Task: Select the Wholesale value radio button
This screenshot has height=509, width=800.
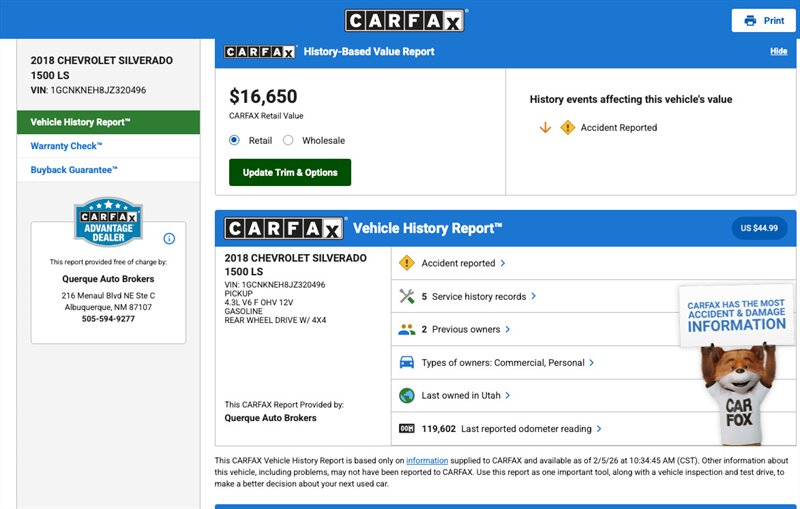Action: click(x=288, y=141)
